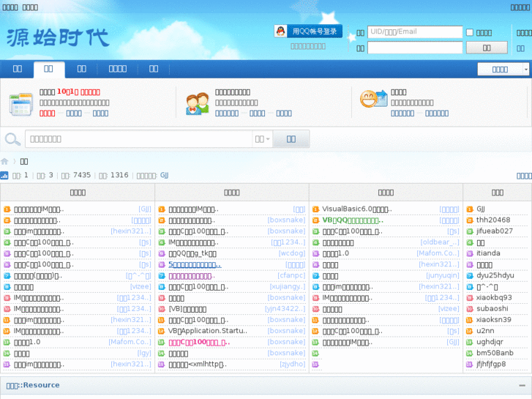Open user u2nn profile link
Image resolution: width=532 pixels, height=399 pixels.
tap(485, 331)
